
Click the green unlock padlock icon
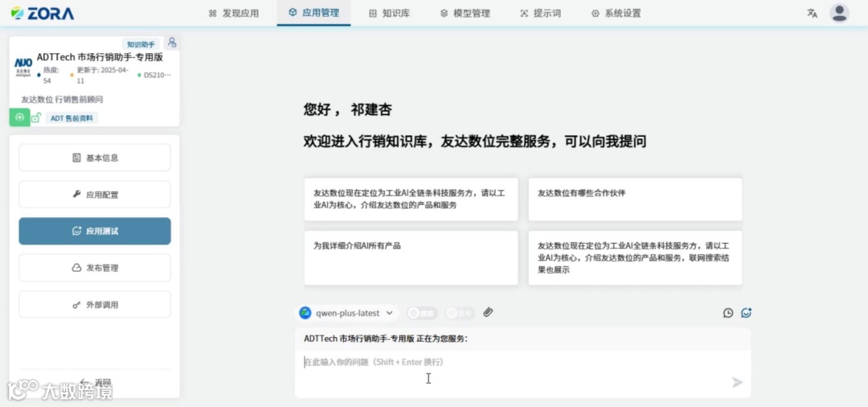[x=36, y=117]
